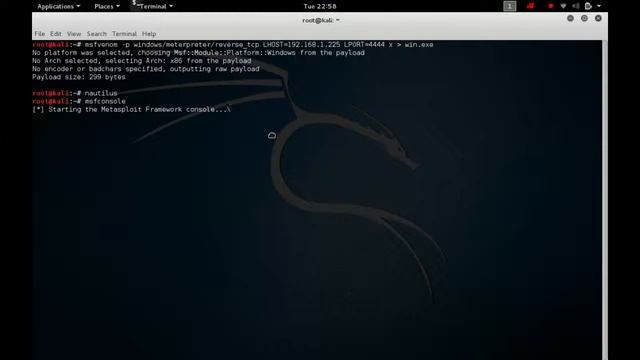Expand the system menu arrow
This screenshot has height=360, width=640.
coord(599,6)
